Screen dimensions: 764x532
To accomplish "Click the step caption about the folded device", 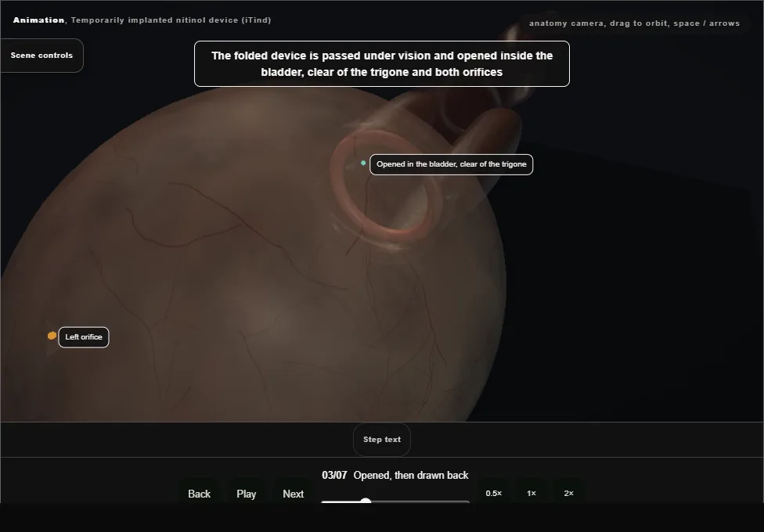I will pyautogui.click(x=382, y=64).
